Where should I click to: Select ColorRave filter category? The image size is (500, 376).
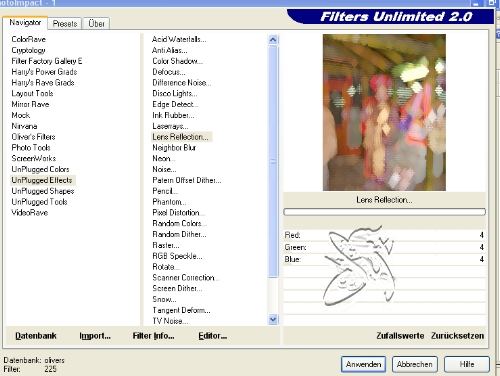click(x=29, y=39)
